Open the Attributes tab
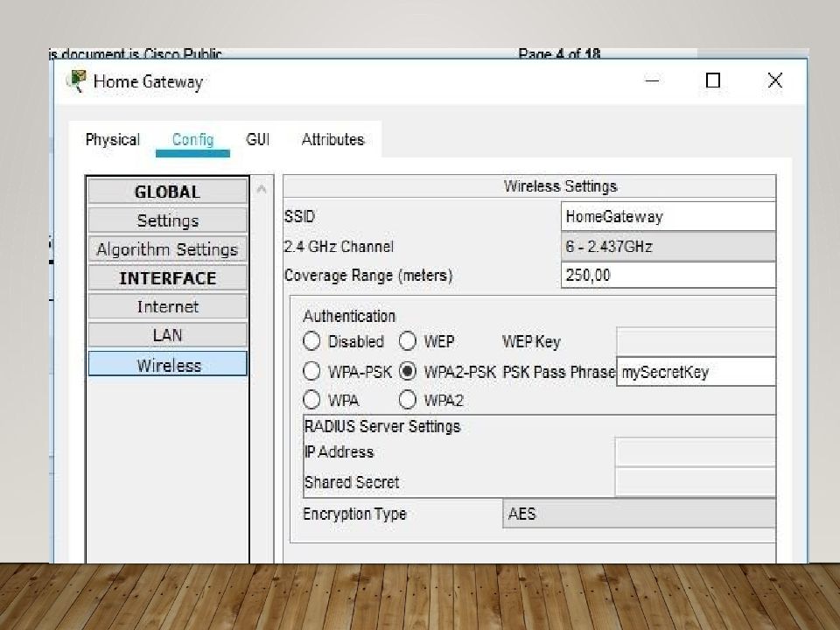 coord(332,140)
